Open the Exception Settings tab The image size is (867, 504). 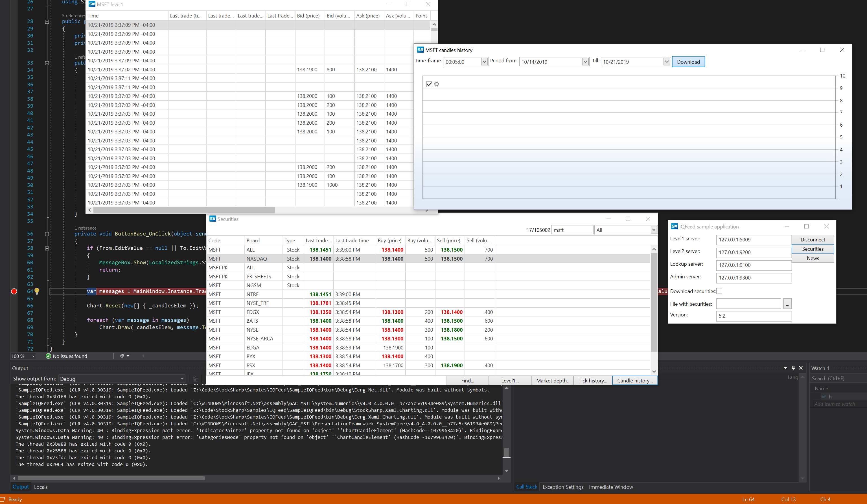pyautogui.click(x=563, y=487)
